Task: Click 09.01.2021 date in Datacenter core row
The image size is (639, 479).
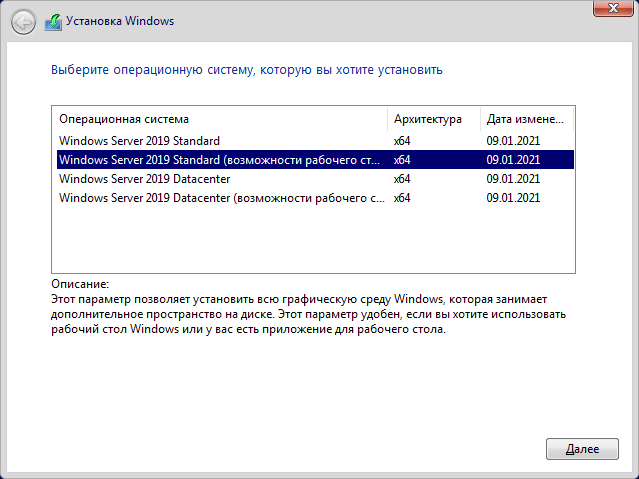Action: [513, 179]
